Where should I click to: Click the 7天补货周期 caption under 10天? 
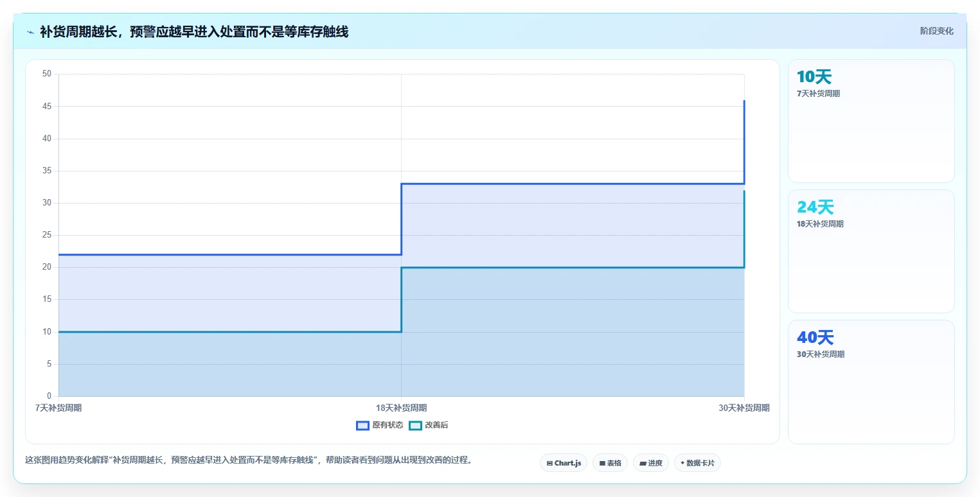[818, 94]
